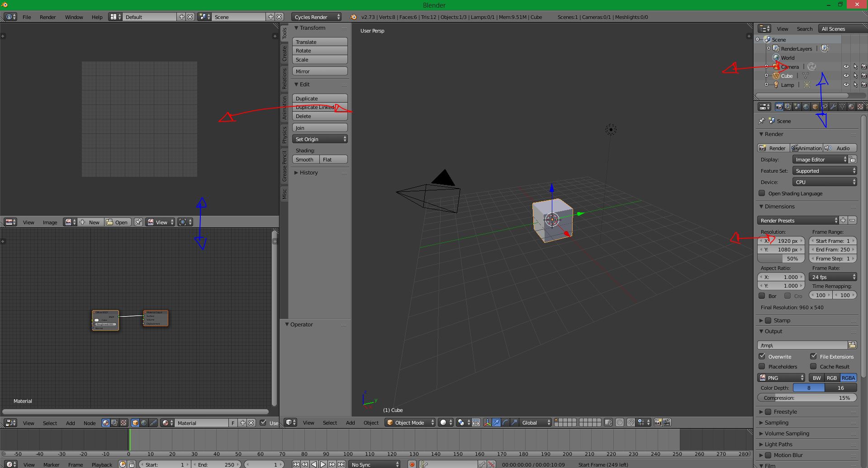Open the 24 fps frame rate dropdown
Viewport: 868px width, 468px height.
[x=833, y=277]
